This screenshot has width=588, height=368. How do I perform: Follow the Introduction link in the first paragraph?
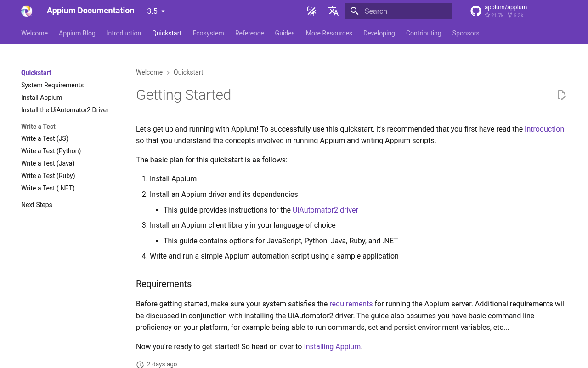pyautogui.click(x=544, y=129)
